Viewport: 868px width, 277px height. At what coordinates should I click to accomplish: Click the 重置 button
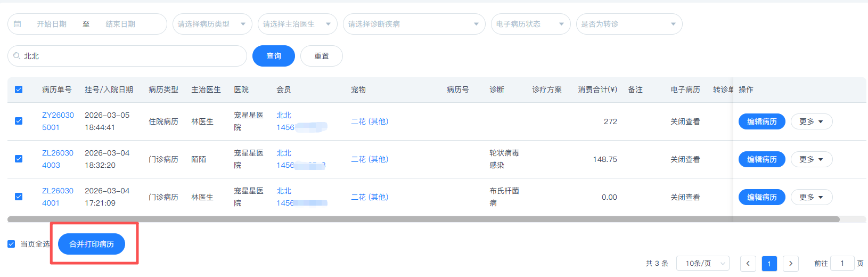[x=321, y=56]
